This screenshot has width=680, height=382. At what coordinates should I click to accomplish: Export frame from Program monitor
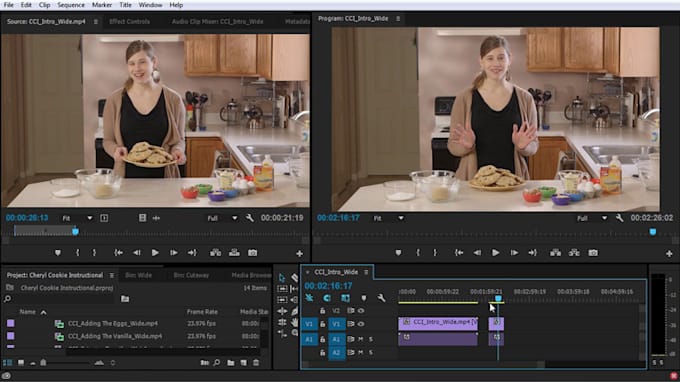(x=593, y=252)
